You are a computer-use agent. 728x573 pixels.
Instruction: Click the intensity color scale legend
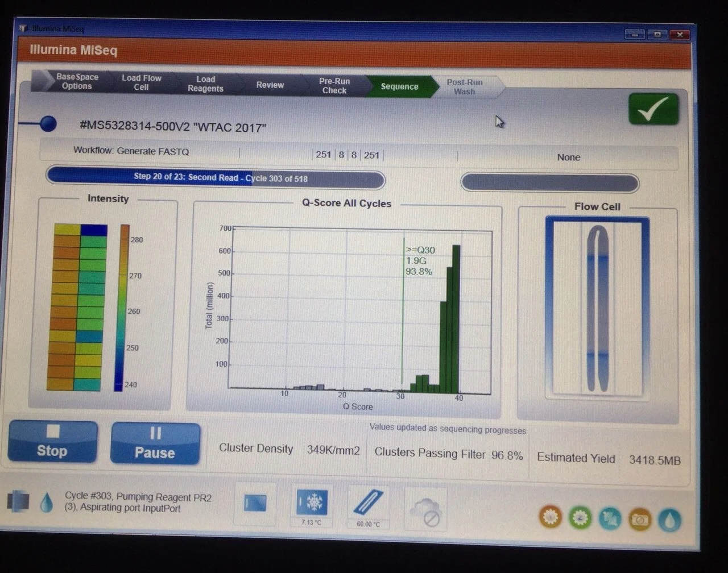coord(122,308)
